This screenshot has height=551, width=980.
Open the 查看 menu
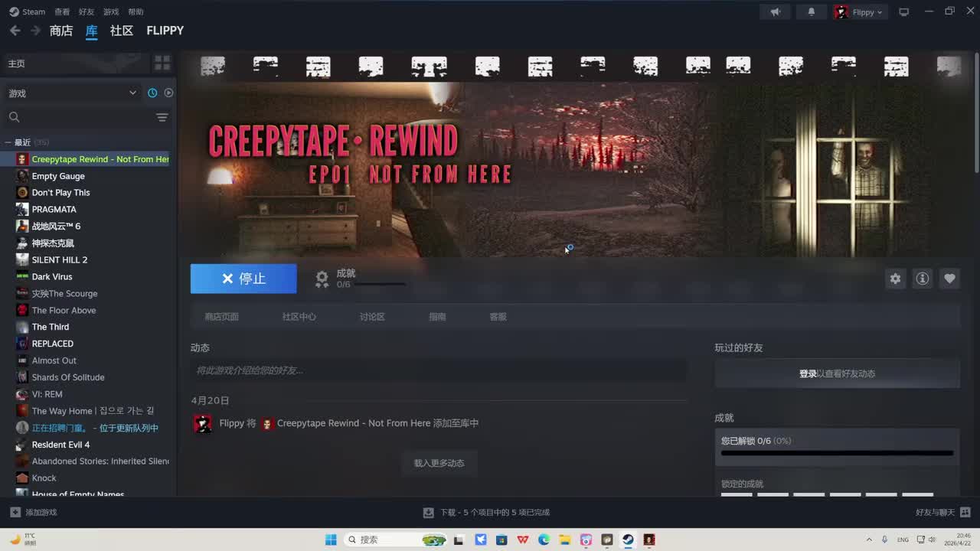(62, 12)
